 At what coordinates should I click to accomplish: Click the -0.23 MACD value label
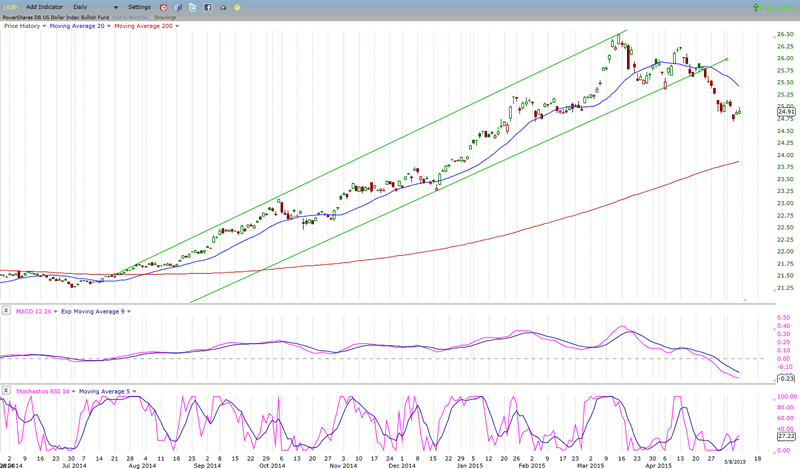tap(786, 378)
